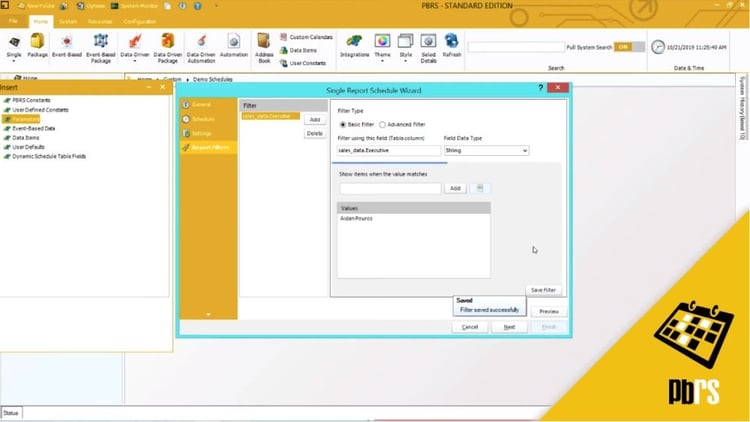Click the wizard help question mark
Screen dimensions: 750x422
(540, 88)
